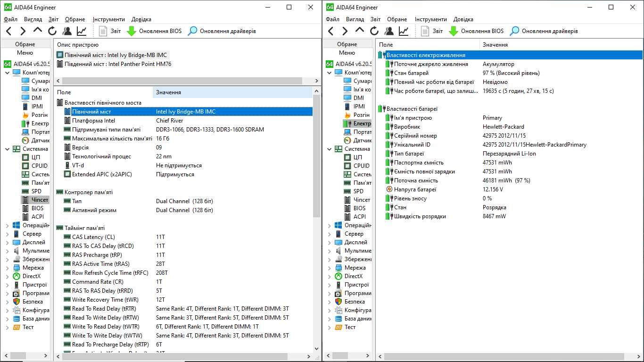The image size is (644, 362).
Task: Click the Back arrow in right window toolbar
Action: [x=330, y=31]
